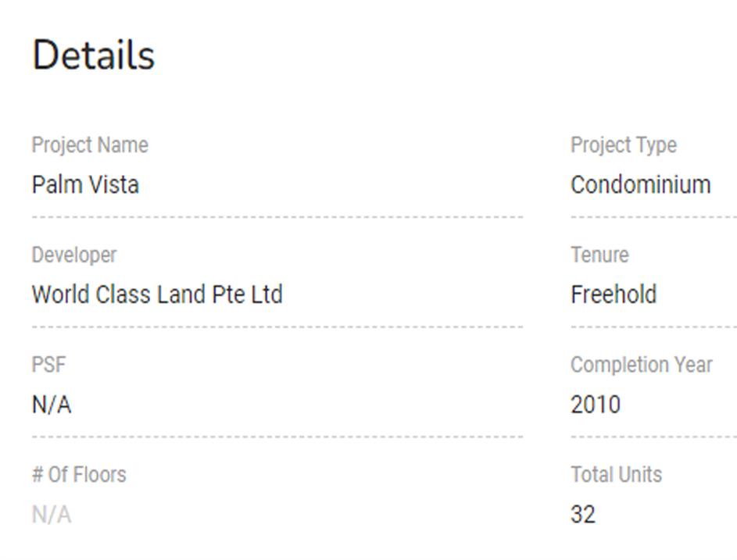Select the 32 total units value

pos(583,515)
